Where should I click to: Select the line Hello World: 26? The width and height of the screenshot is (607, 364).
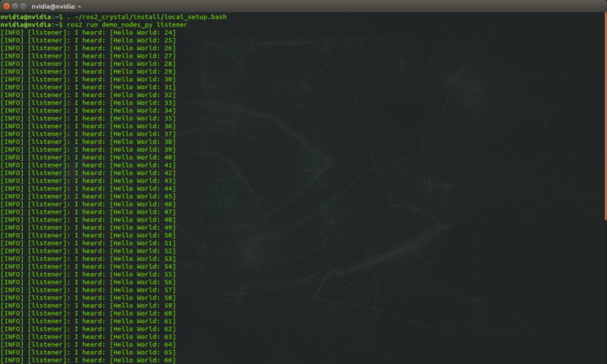click(88, 49)
